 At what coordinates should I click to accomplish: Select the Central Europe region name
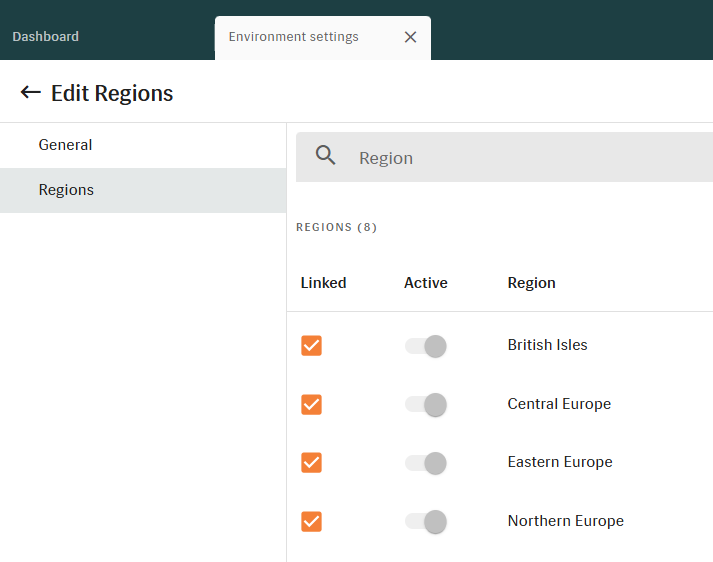pos(559,404)
